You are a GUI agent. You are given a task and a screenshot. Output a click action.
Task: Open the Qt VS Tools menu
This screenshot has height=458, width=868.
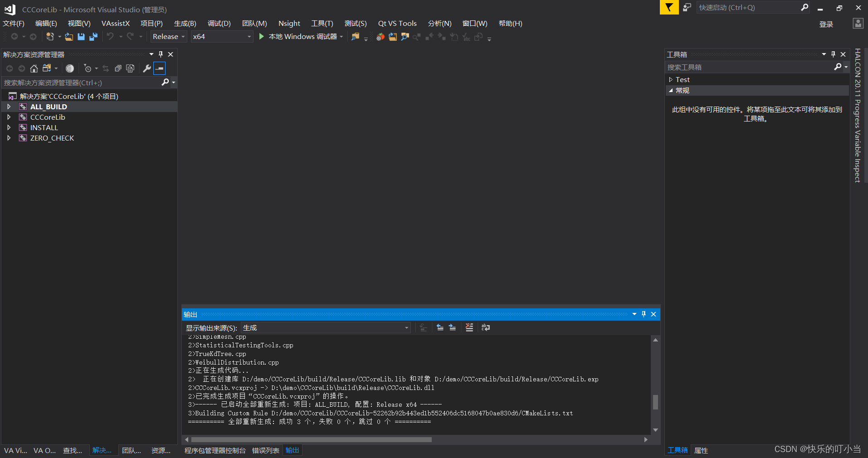397,23
